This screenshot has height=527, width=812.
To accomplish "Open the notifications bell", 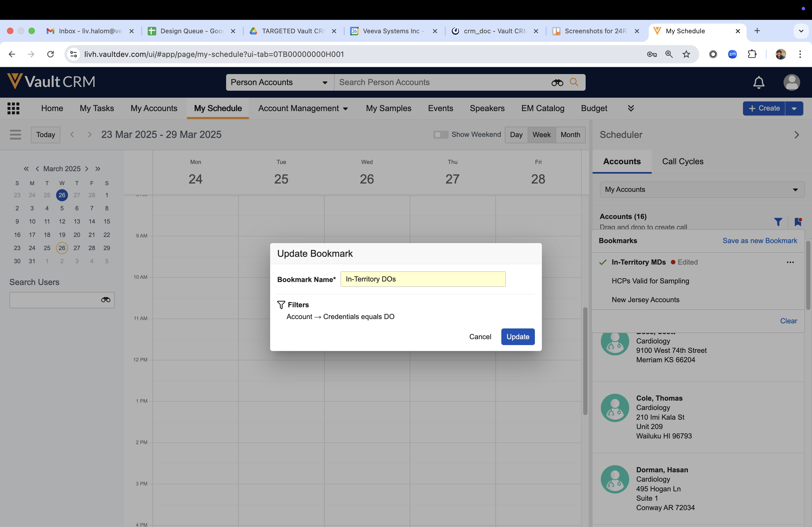I will click(x=759, y=82).
